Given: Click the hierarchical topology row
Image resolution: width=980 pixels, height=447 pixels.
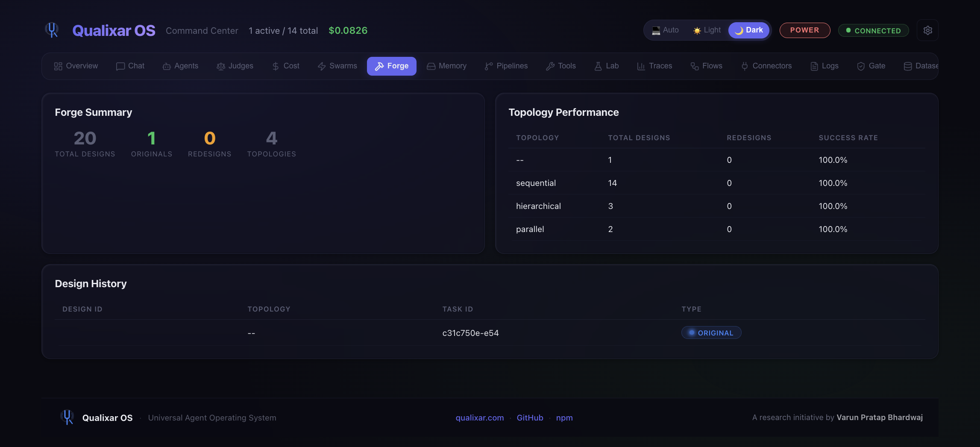Looking at the screenshot, I should coord(716,206).
